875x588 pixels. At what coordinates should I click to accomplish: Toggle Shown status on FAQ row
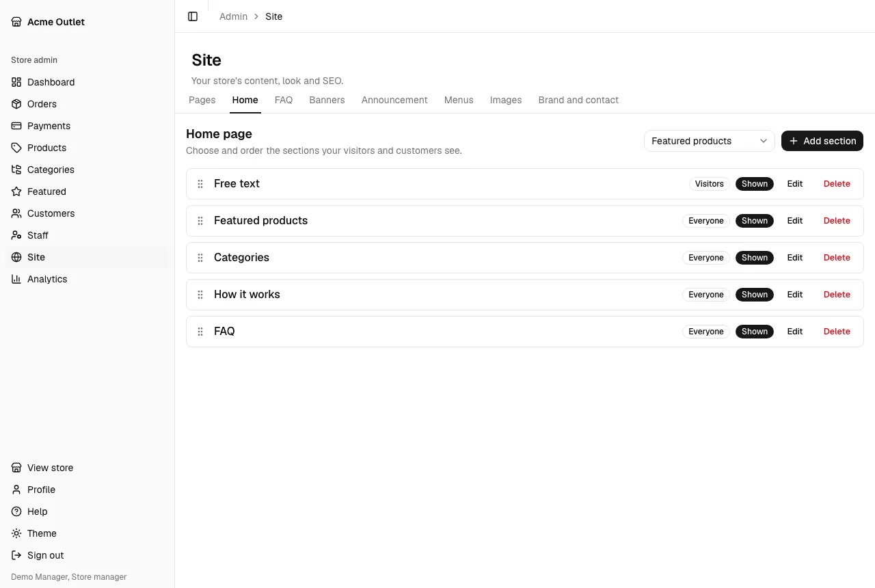[755, 332]
